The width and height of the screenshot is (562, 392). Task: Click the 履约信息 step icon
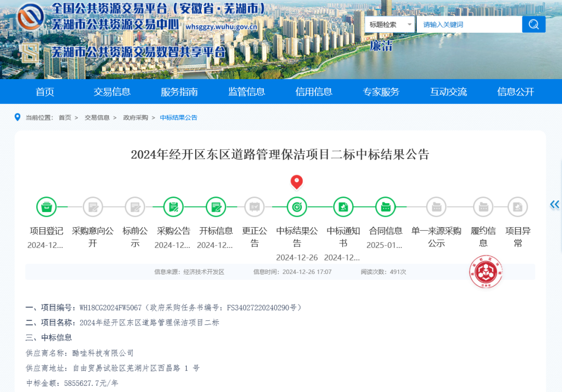pos(483,207)
